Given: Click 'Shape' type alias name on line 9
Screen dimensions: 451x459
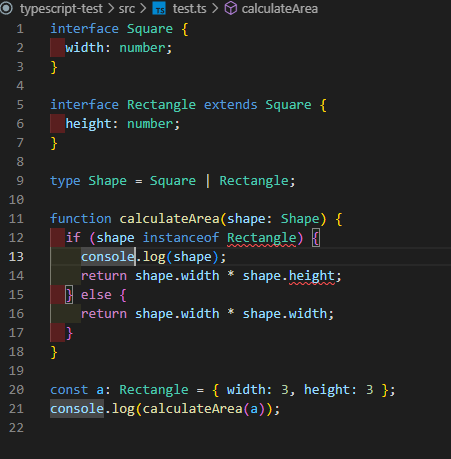Looking at the screenshot, I should tap(107, 181).
